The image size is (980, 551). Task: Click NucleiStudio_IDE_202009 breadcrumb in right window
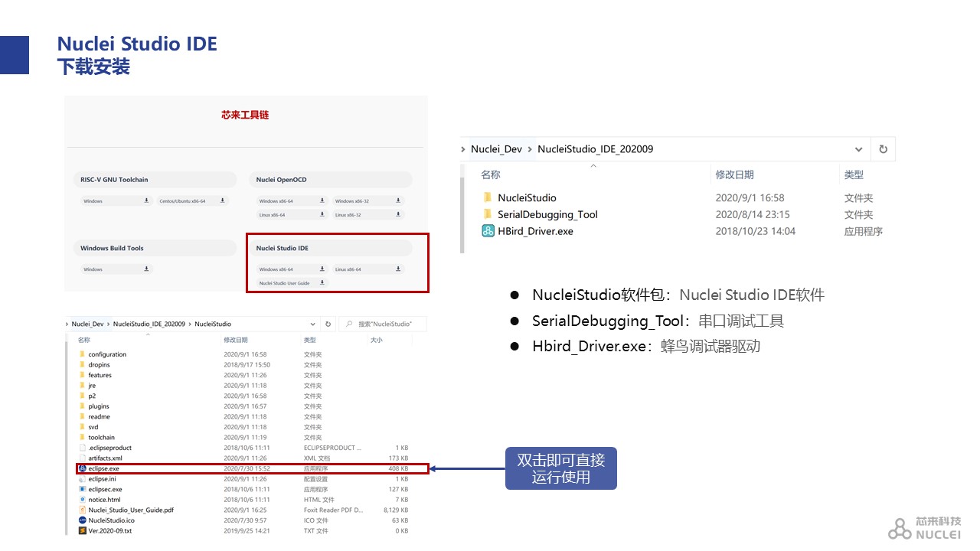596,149
